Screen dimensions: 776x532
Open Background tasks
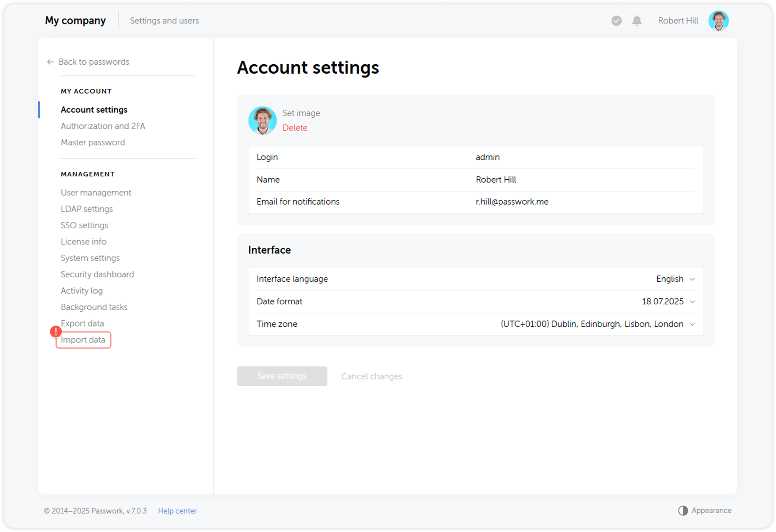click(x=94, y=307)
